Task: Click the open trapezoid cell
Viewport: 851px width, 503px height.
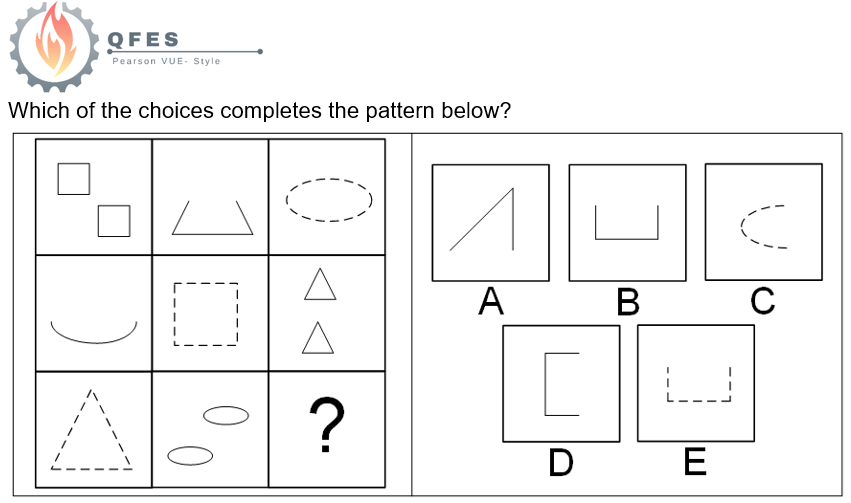Action: pos(211,197)
